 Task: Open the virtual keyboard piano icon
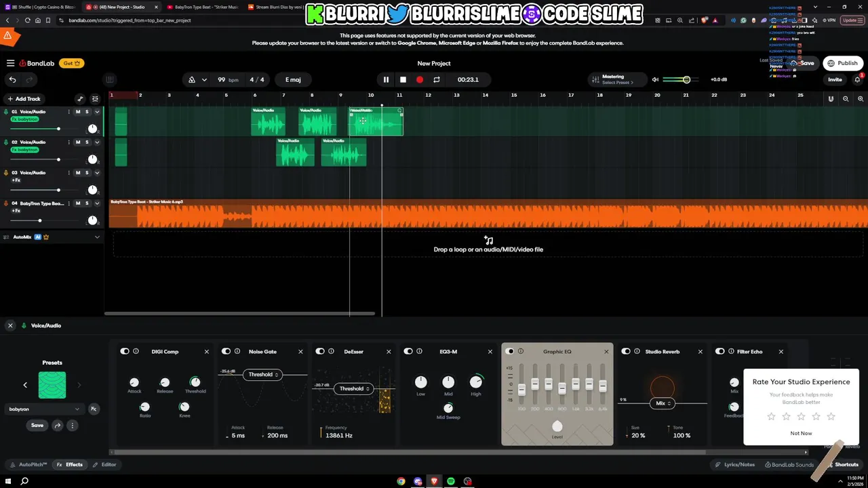[x=109, y=79]
